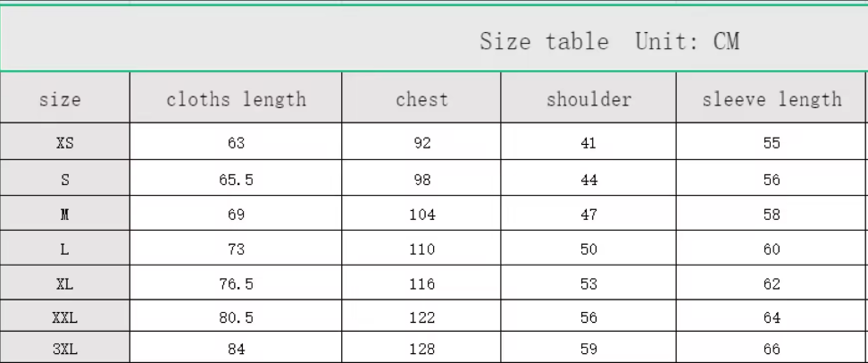This screenshot has height=363, width=868.
Task: Select the 'size' header cell
Action: tap(60, 99)
